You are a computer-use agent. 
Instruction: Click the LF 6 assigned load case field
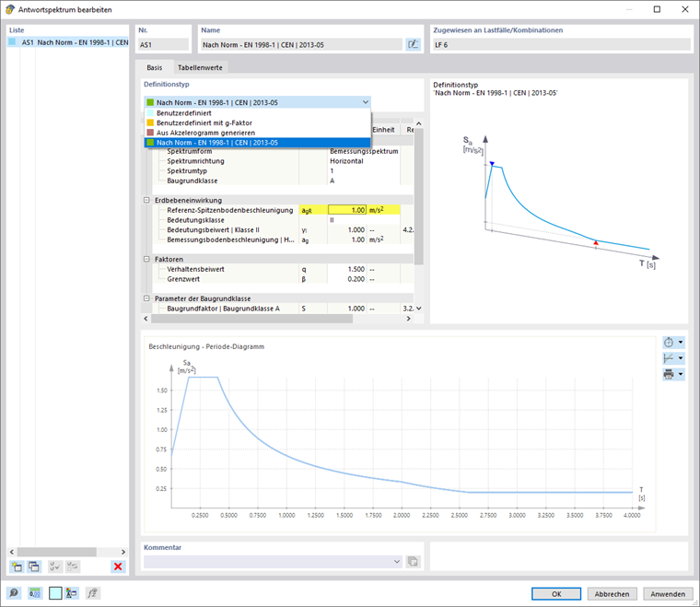click(562, 44)
